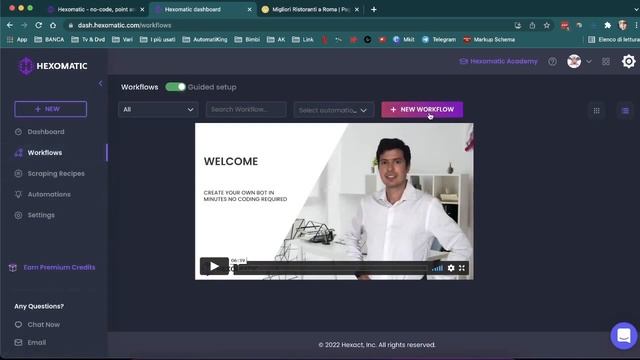This screenshot has width=640, height=360.
Task: Click the user avatar picture
Action: pyautogui.click(x=574, y=61)
